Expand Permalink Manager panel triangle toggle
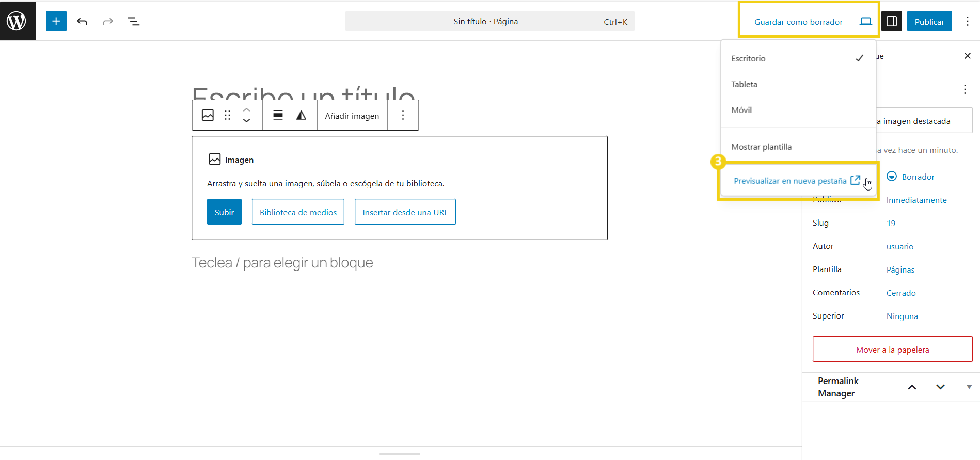 coord(969,387)
